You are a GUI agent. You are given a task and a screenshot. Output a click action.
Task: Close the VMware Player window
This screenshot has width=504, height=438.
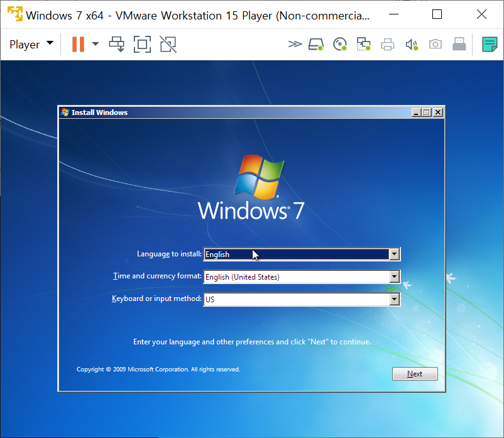coord(481,14)
